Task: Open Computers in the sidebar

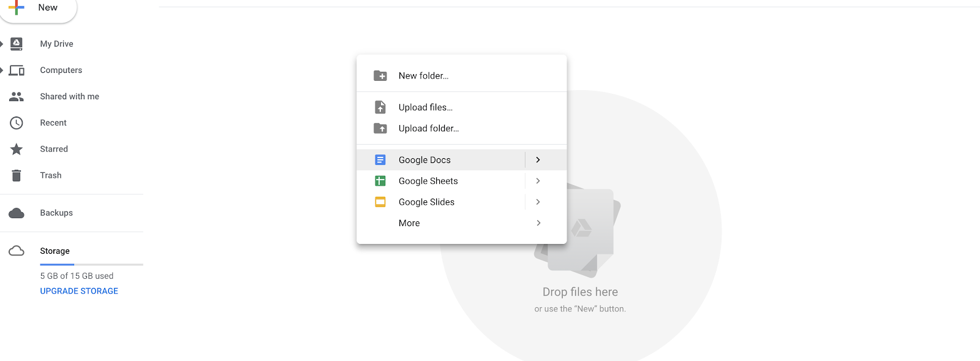Action: [61, 70]
